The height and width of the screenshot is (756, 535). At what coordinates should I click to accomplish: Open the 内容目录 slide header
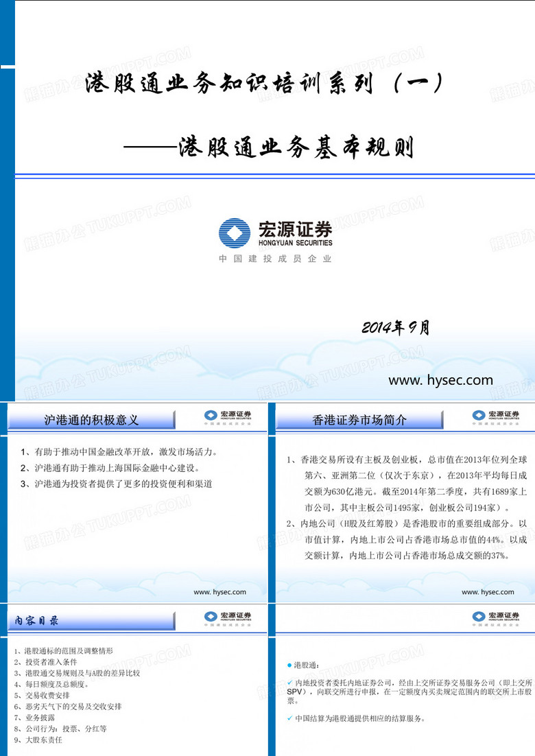pos(91,621)
